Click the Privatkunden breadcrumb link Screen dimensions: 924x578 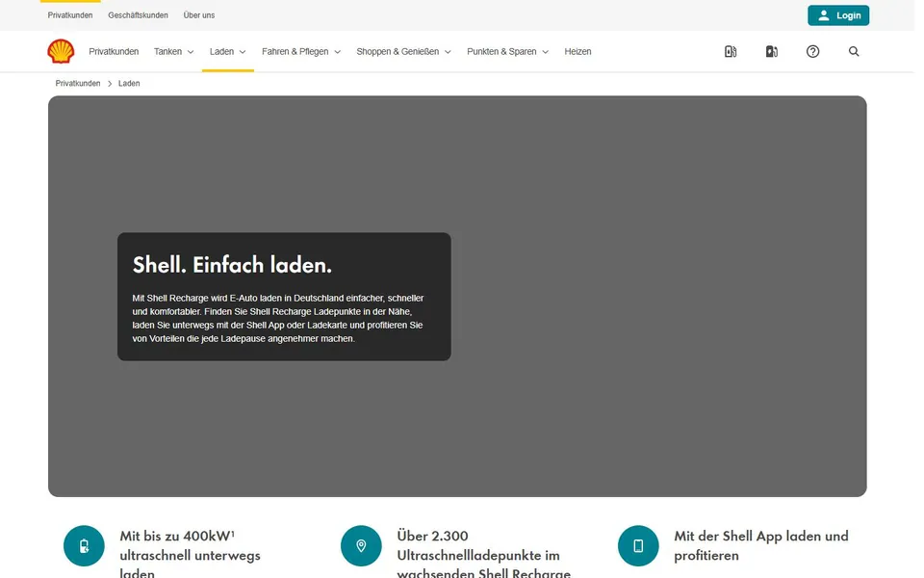(x=78, y=83)
